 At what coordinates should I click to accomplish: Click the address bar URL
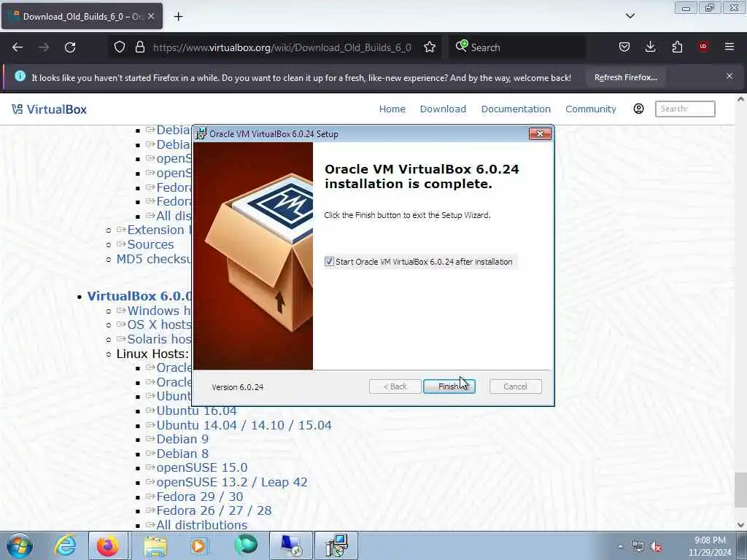coord(282,47)
